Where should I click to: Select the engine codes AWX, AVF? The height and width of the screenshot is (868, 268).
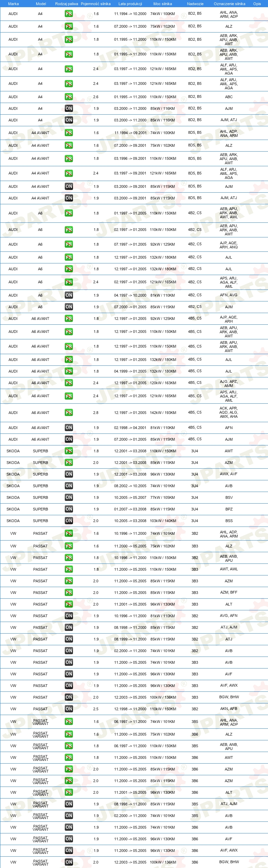pos(229,474)
